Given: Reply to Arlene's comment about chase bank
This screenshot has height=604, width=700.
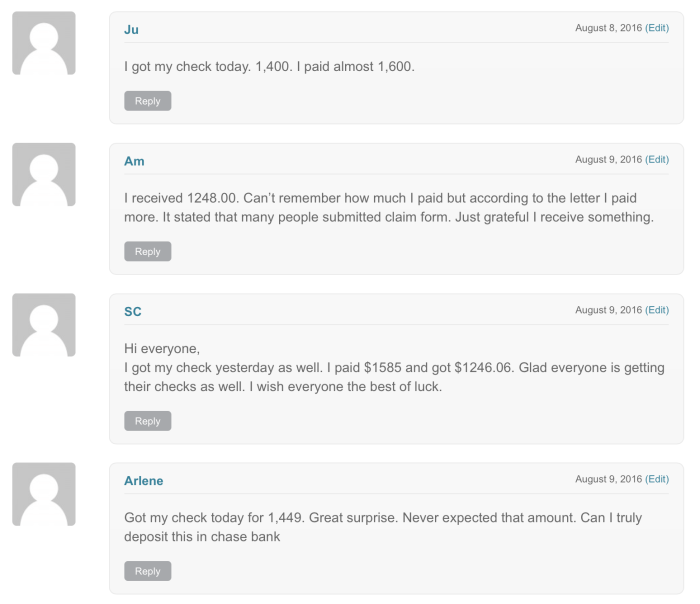Looking at the screenshot, I should [148, 571].
